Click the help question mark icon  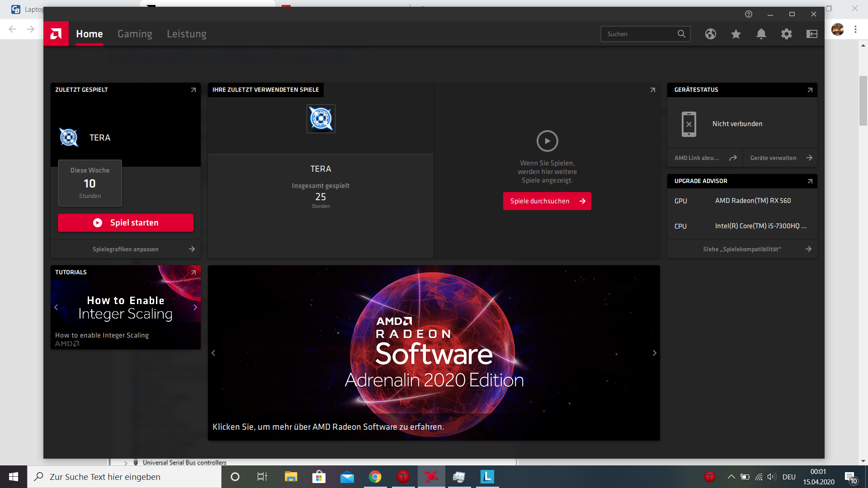click(748, 14)
